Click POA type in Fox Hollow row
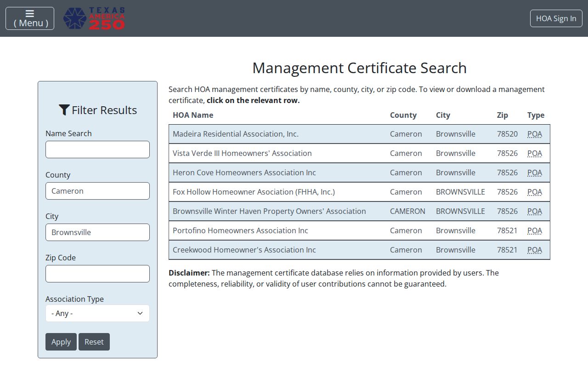The image size is (588, 368). pyautogui.click(x=535, y=192)
